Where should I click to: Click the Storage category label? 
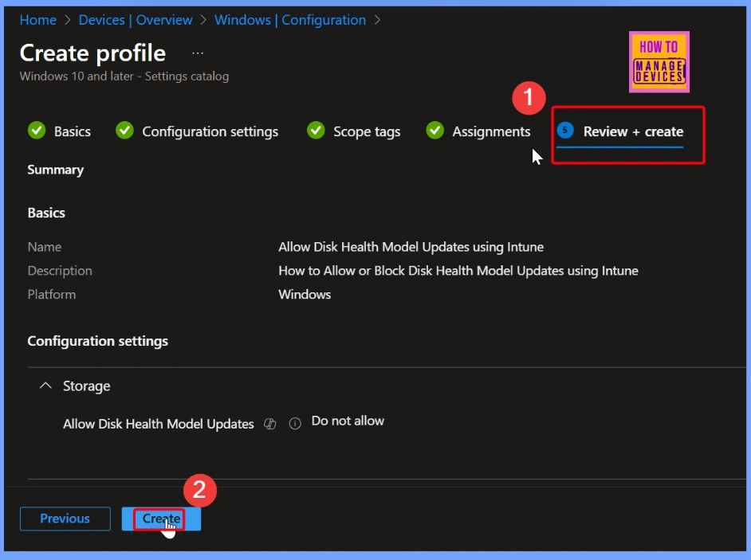coord(87,386)
